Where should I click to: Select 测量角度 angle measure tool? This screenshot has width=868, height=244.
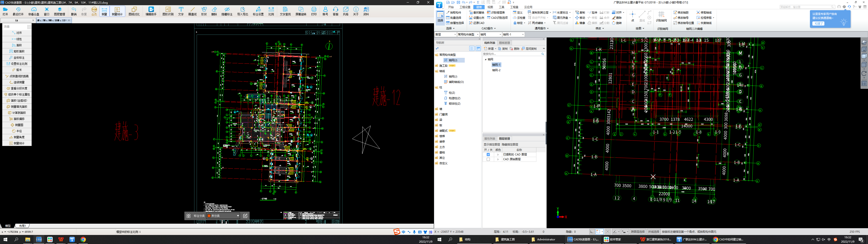[17, 137]
